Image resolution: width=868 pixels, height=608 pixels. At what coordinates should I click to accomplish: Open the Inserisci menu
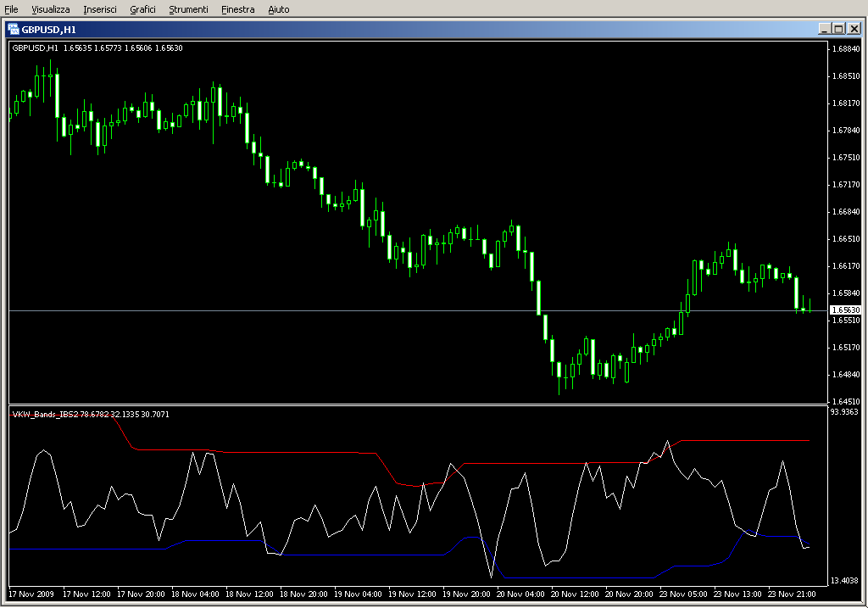point(100,9)
